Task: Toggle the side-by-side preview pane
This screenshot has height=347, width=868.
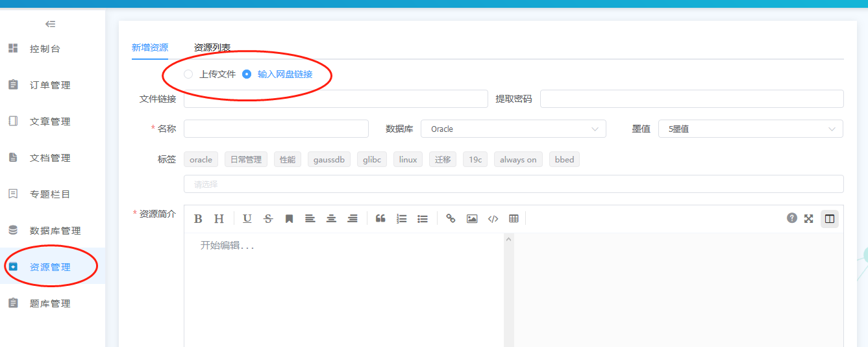Action: (x=829, y=219)
